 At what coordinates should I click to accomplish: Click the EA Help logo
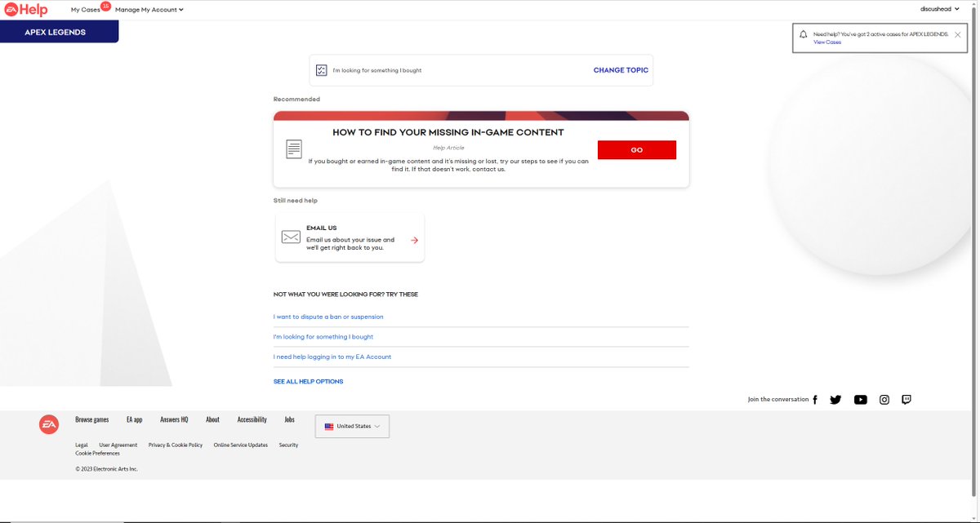click(x=27, y=10)
